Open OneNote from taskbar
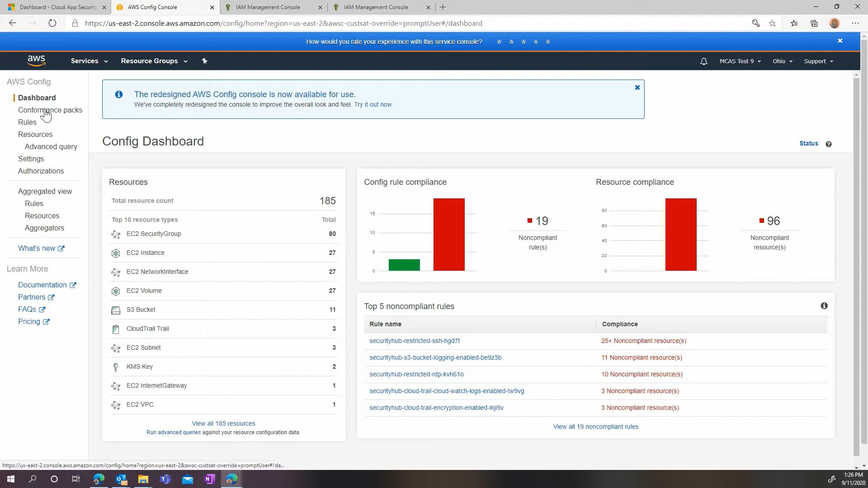 (x=209, y=479)
